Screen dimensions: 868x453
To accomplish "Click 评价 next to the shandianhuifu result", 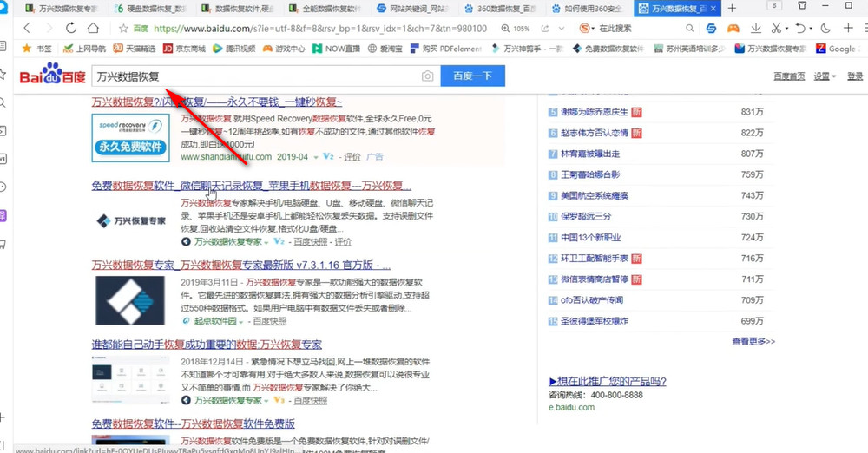I will coord(352,157).
